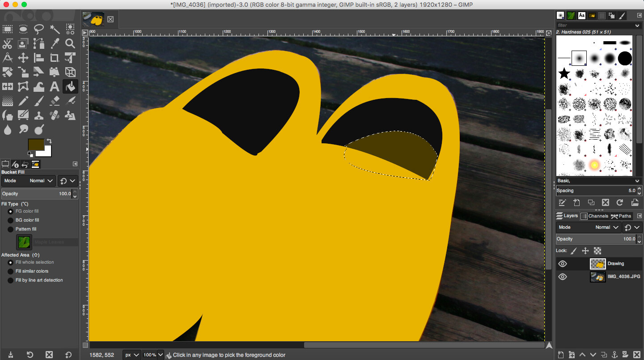Select the Move tool
644x360 pixels.
[x=23, y=58]
